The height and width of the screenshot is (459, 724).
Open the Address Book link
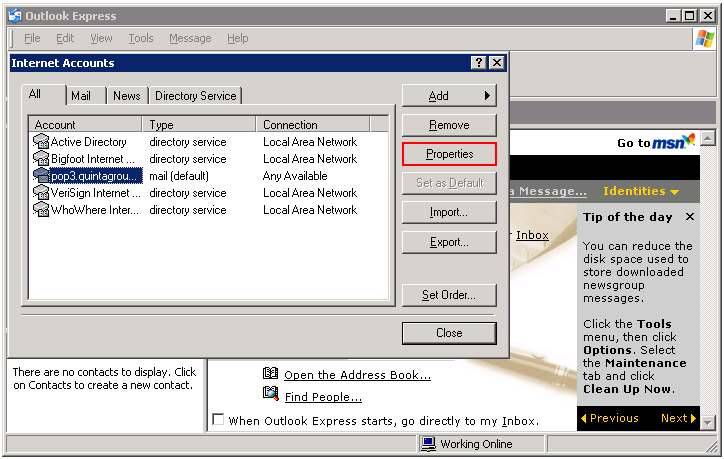(x=357, y=375)
